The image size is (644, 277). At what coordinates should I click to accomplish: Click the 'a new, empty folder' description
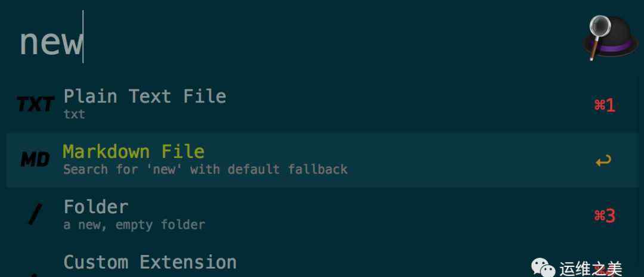pyautogui.click(x=134, y=225)
